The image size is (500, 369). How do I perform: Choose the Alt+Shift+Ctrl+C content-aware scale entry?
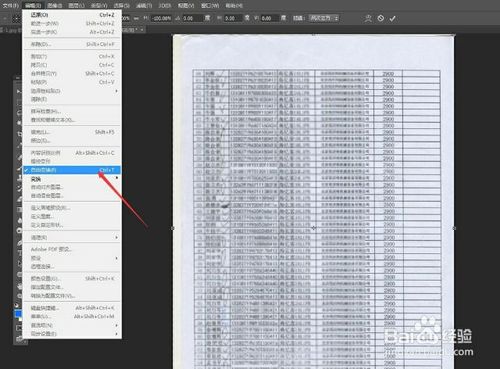tap(72, 153)
